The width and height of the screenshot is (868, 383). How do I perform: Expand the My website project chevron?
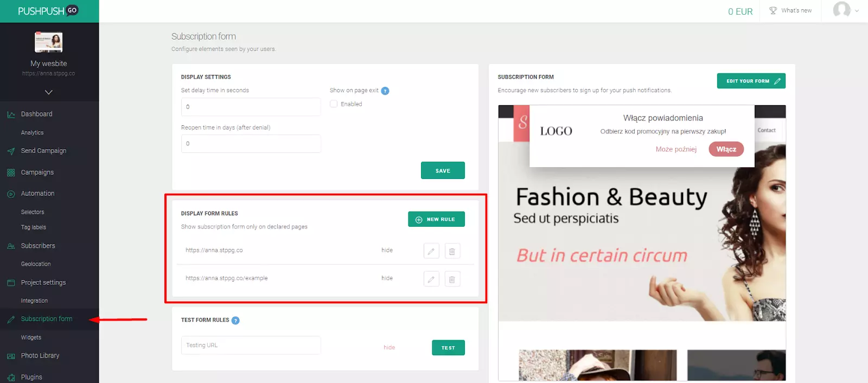49,92
